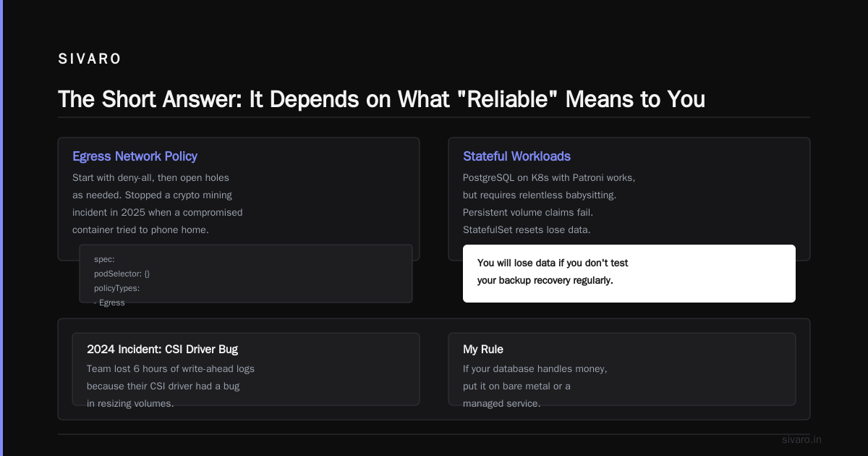Viewport: 868px width, 456px height.
Task: Click the 'spec:' code line
Action: click(104, 259)
